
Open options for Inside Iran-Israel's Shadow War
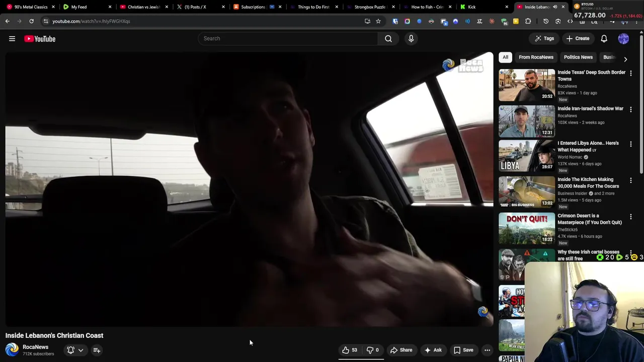click(631, 109)
